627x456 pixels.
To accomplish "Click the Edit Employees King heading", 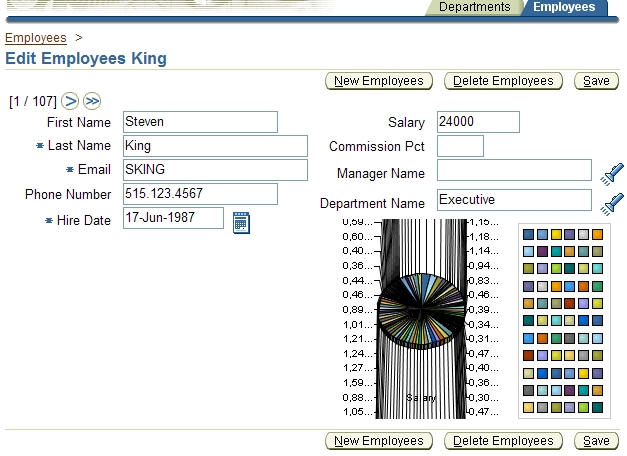I will pos(86,58).
